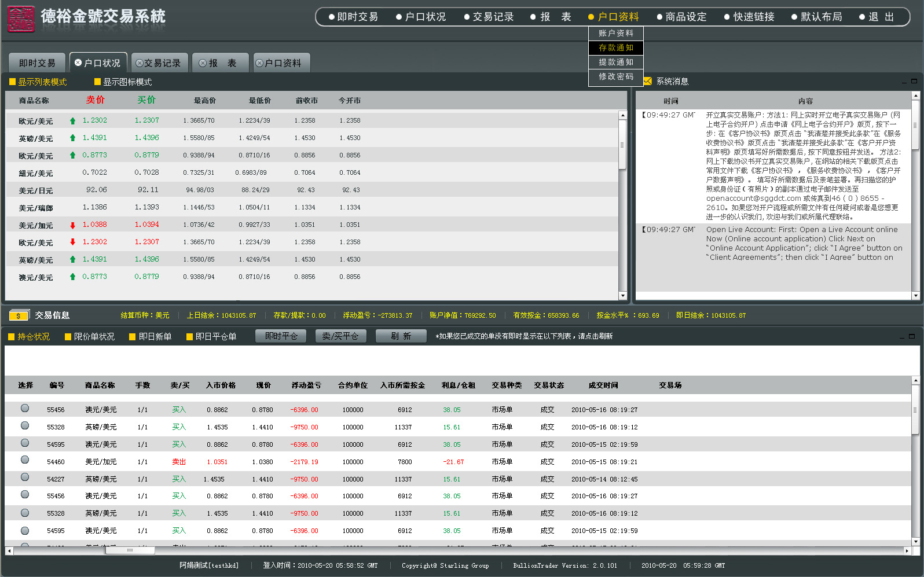Viewport: 924px width, 577px height.
Task: Click the 系统消息 vertical scrollbar thumb
Action: click(915, 126)
